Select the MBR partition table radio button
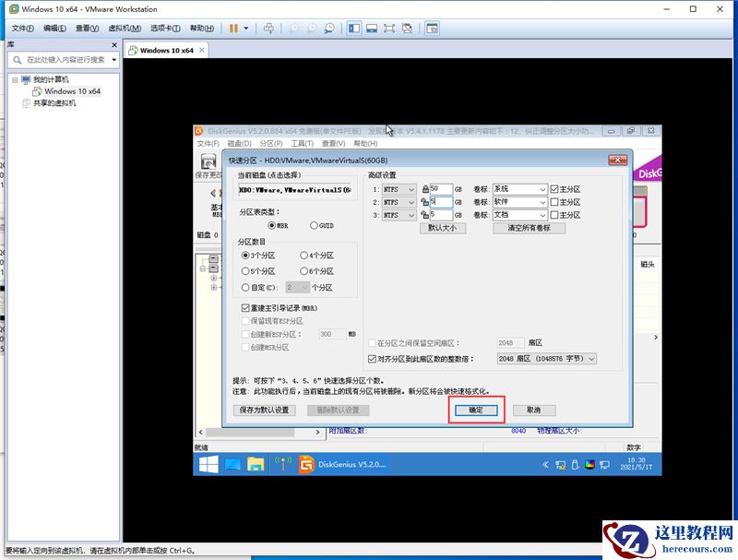 271,225
